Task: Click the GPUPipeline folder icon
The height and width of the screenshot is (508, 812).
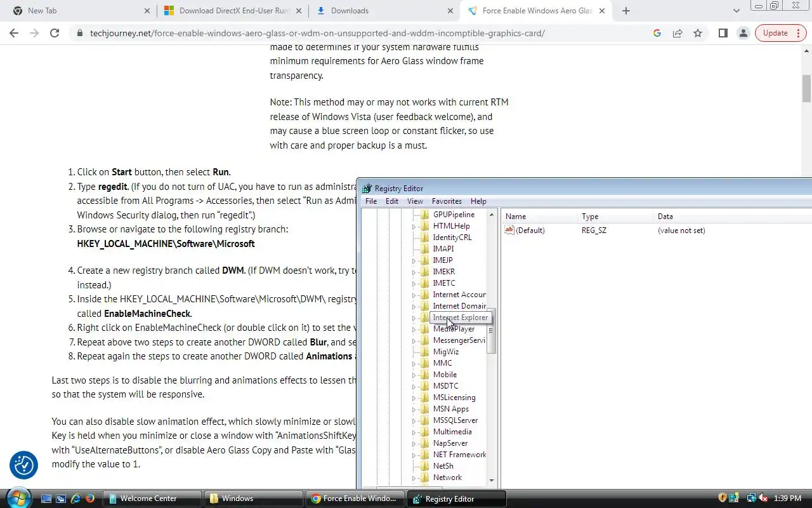Action: (425, 215)
